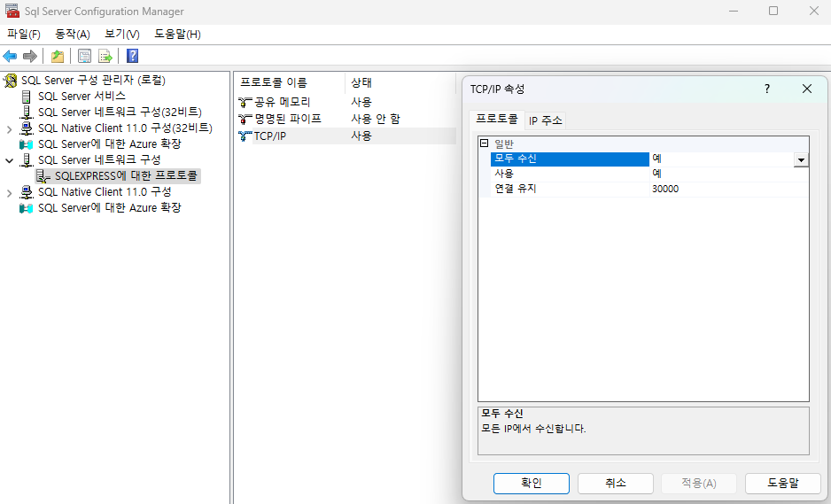Click the TCP/IP row's 사용 status cell

(x=361, y=136)
